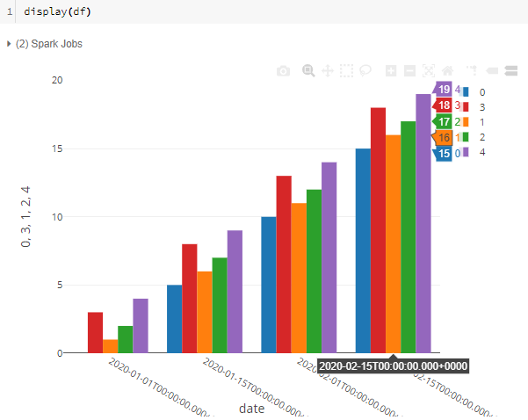Click the blue hover label 15
The width and height of the screenshot is (528, 420).
[442, 153]
